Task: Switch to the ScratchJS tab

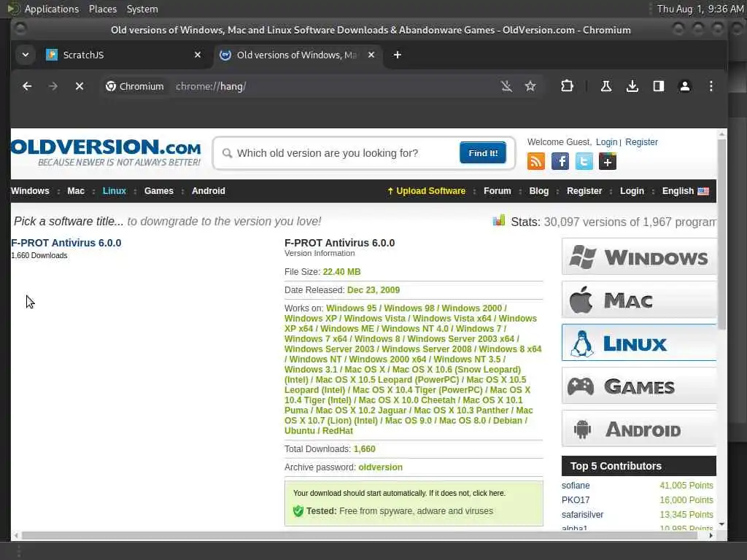Action: click(123, 55)
